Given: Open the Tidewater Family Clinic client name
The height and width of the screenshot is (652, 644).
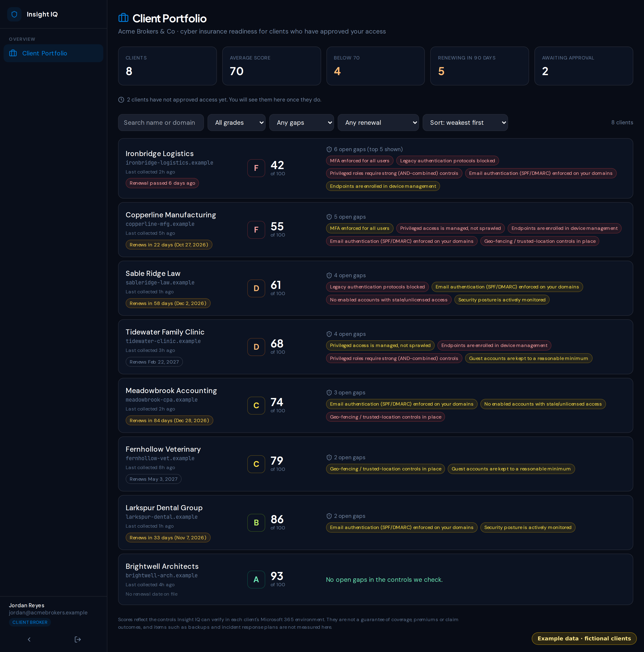Looking at the screenshot, I should tap(165, 332).
